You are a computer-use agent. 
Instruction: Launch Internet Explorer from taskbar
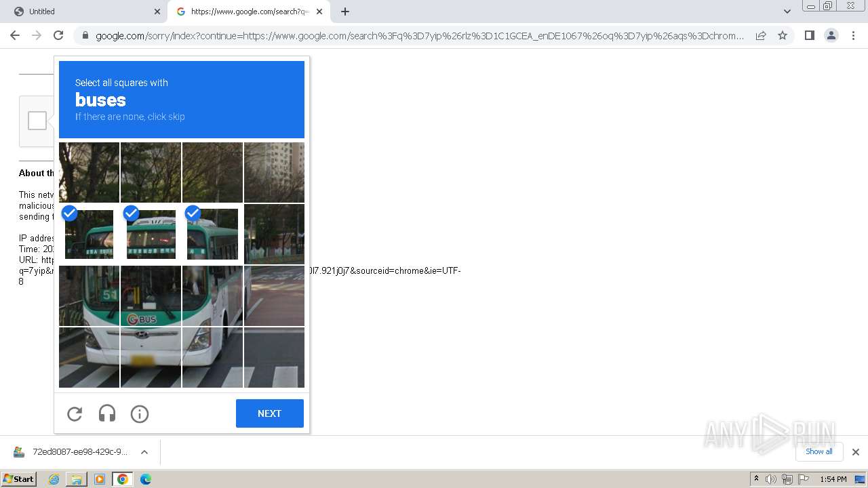click(54, 479)
